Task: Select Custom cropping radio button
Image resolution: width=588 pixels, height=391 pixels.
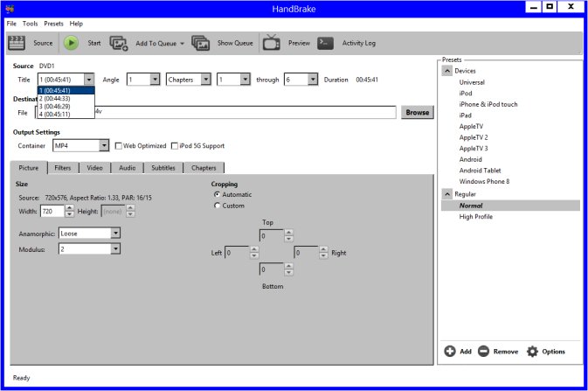Action: (217, 206)
